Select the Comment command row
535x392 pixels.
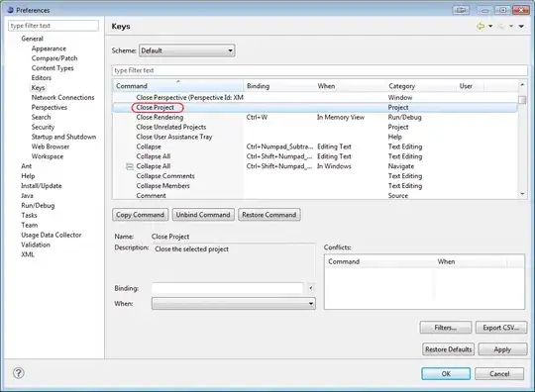pyautogui.click(x=315, y=196)
